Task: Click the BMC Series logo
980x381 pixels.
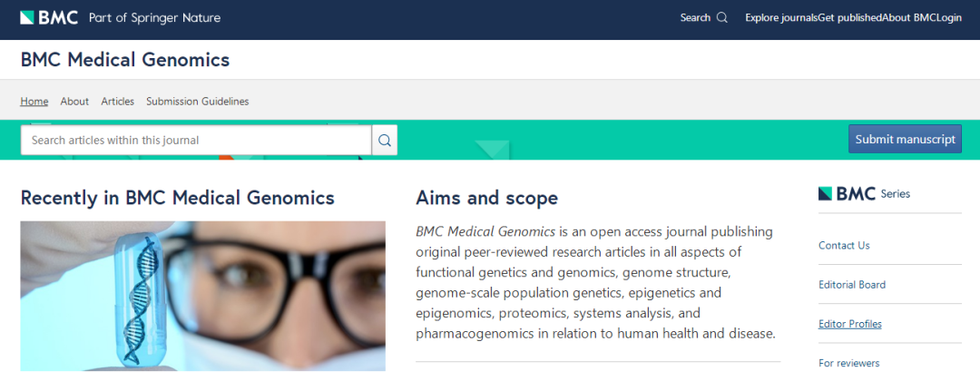Action: (864, 193)
